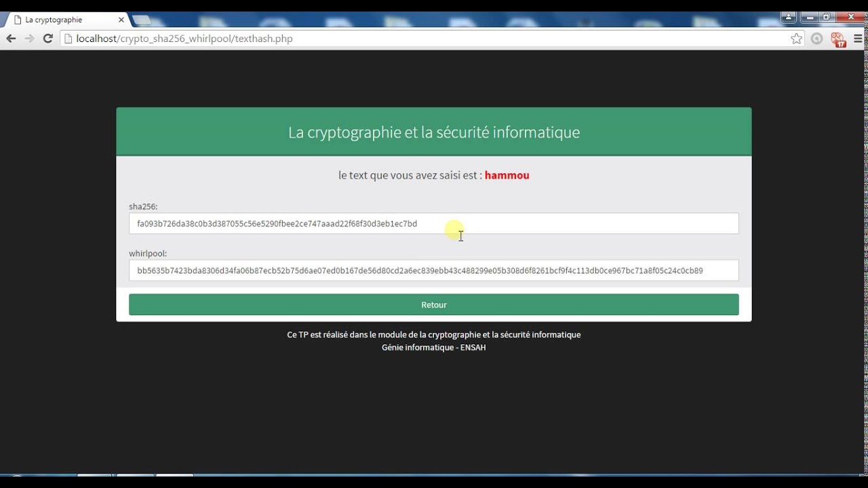Viewport: 868px width, 488px height.
Task: Click the localhost URL address bar
Action: [431, 39]
